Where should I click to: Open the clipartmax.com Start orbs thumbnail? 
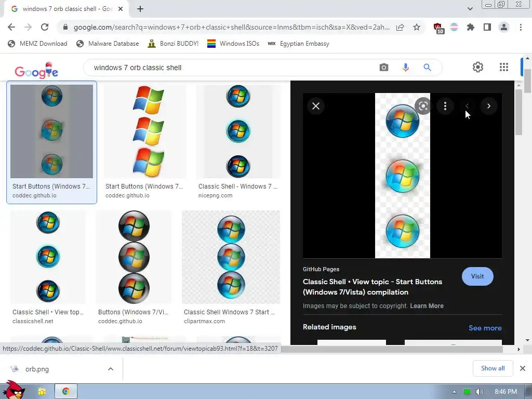pos(231,257)
